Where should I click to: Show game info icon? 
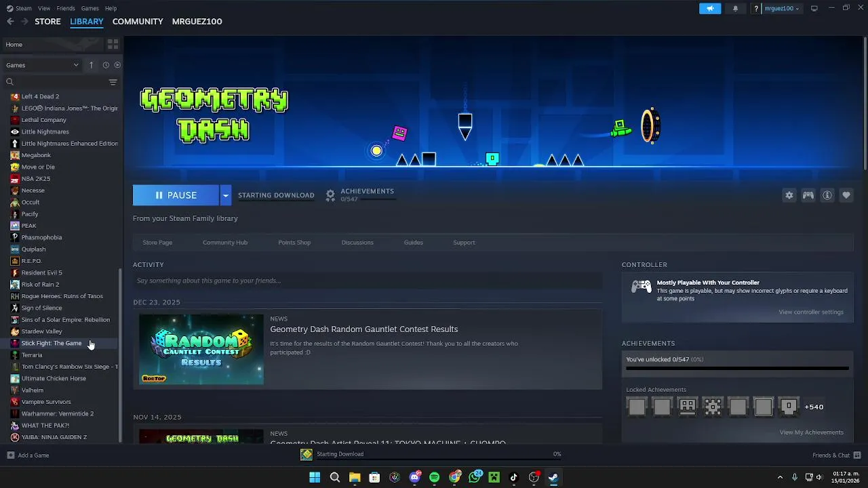click(827, 195)
